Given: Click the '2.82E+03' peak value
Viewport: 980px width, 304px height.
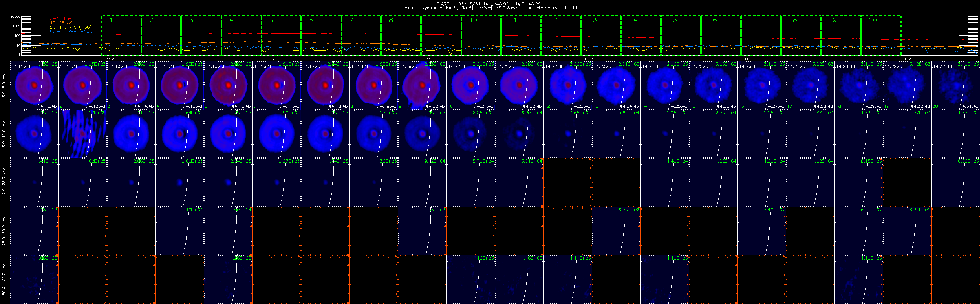Looking at the screenshot, I should point(289,64).
